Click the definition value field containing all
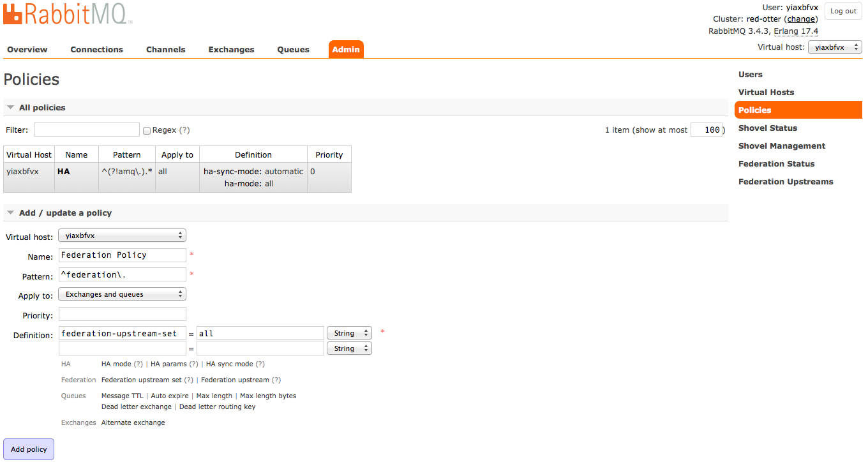The width and height of the screenshot is (868, 462). 260,333
